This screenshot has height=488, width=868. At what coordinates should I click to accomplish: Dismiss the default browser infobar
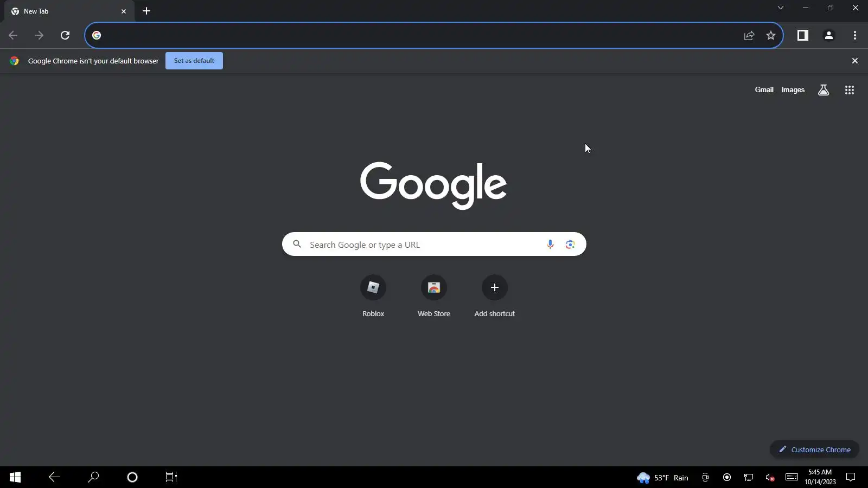coord(855,61)
